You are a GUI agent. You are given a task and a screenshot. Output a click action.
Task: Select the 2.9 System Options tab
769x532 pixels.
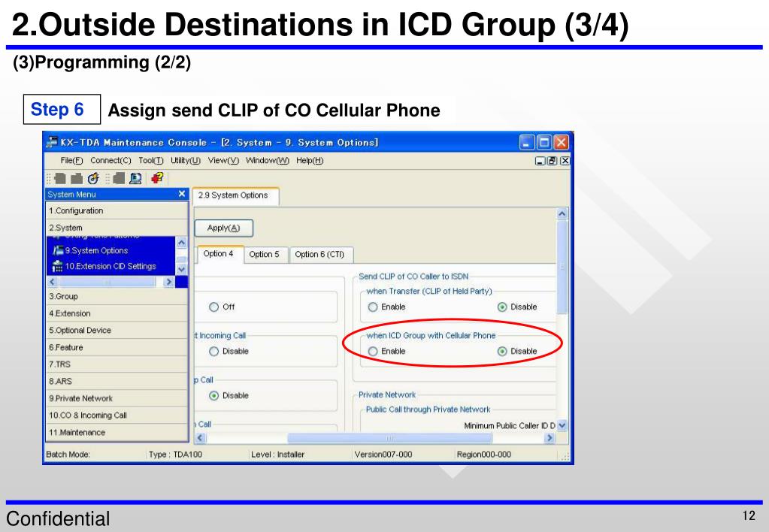coord(236,195)
